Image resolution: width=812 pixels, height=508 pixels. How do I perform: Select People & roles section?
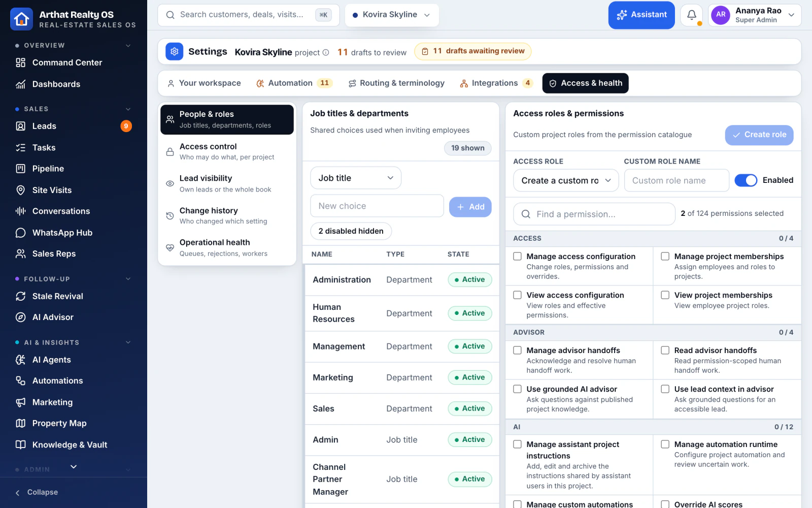tap(227, 120)
